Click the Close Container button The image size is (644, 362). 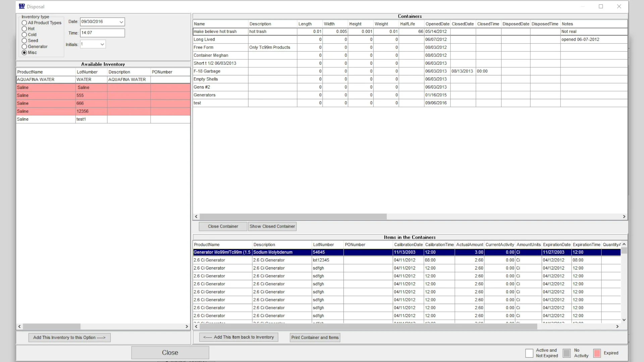[x=222, y=226]
